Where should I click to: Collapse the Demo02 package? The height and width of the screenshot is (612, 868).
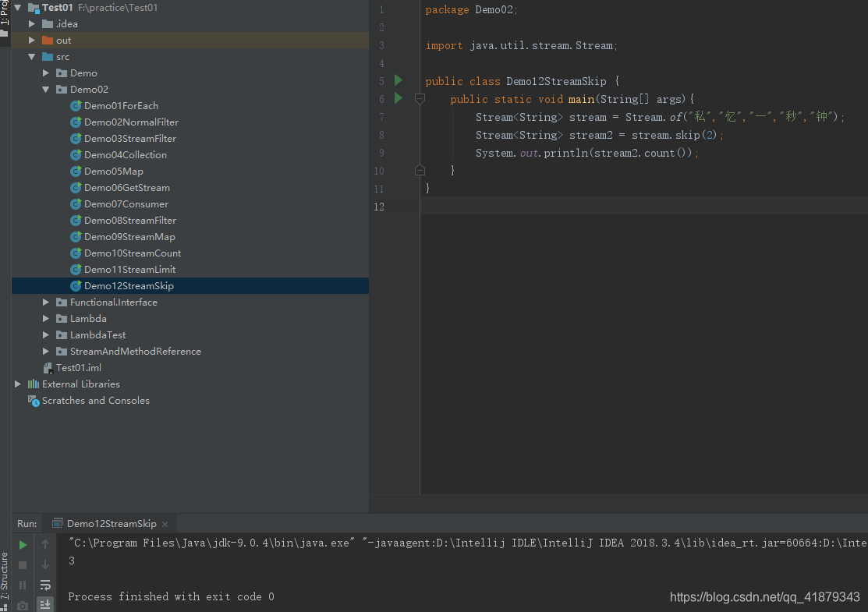pos(46,90)
